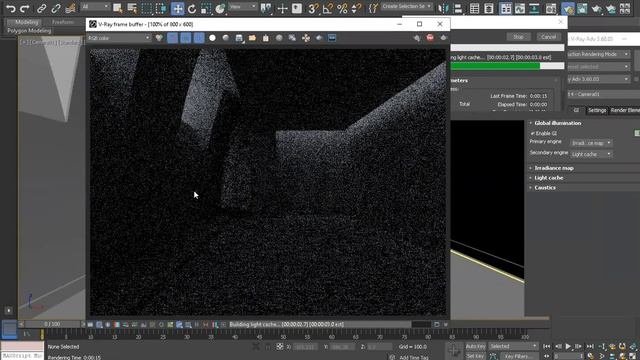
Task: Open the Curve Editor
Action: (x=520, y=8)
